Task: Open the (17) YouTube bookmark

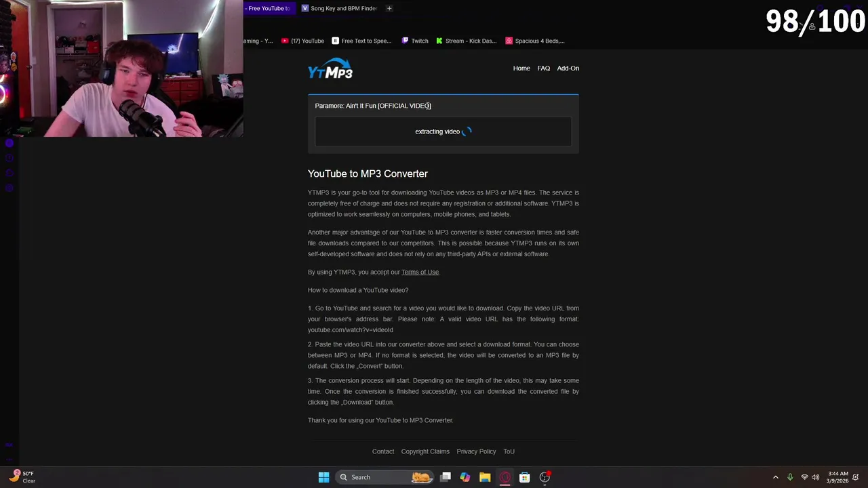Action: pos(302,41)
